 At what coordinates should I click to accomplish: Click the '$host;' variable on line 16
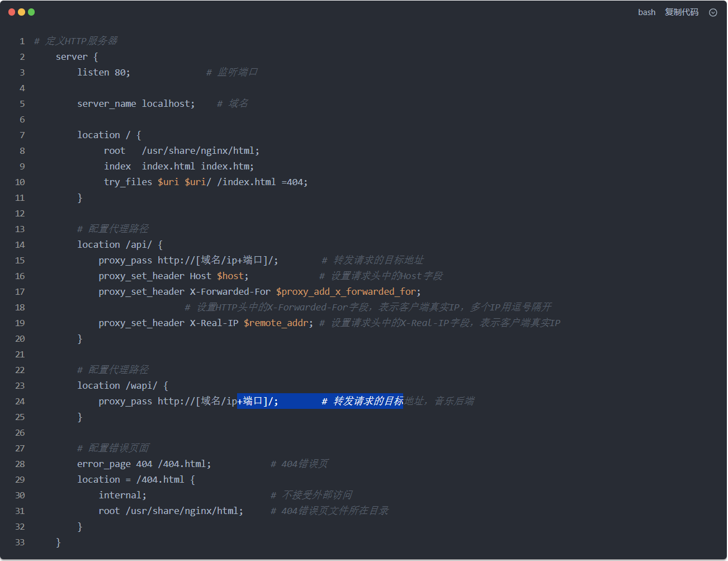[233, 276]
